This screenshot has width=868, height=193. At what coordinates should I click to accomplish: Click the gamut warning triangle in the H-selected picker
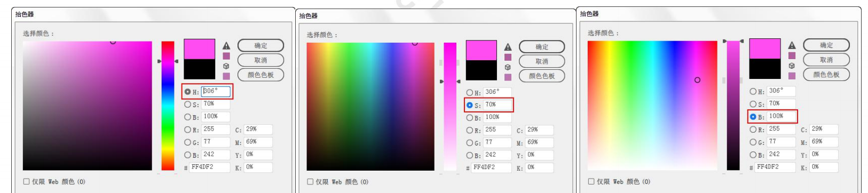point(226,46)
